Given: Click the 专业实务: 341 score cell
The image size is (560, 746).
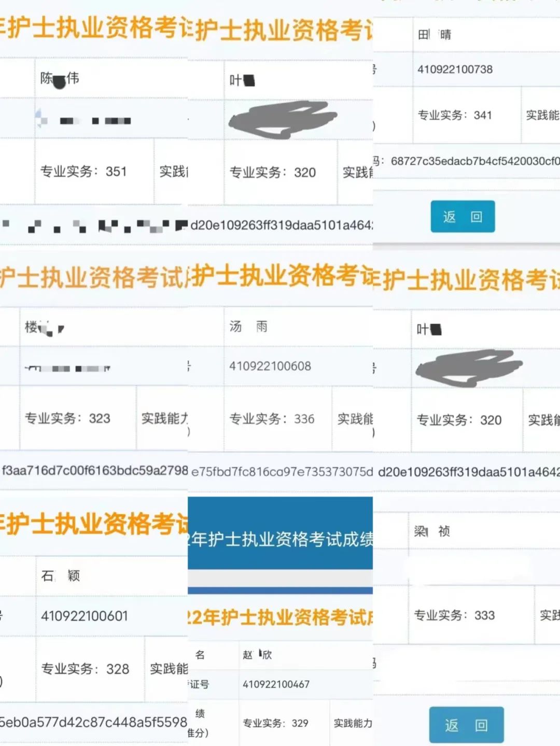Looking at the screenshot, I should pyautogui.click(x=455, y=115).
